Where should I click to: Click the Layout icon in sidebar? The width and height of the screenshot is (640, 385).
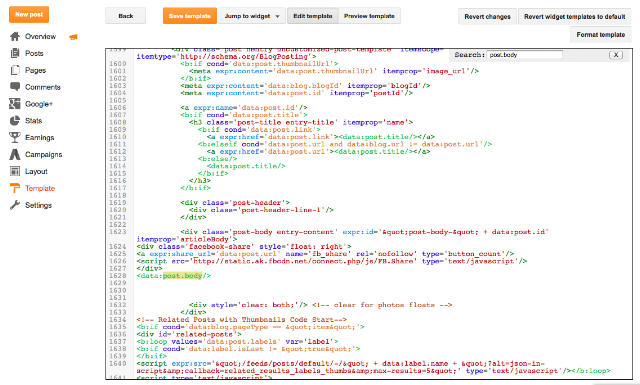[x=15, y=171]
